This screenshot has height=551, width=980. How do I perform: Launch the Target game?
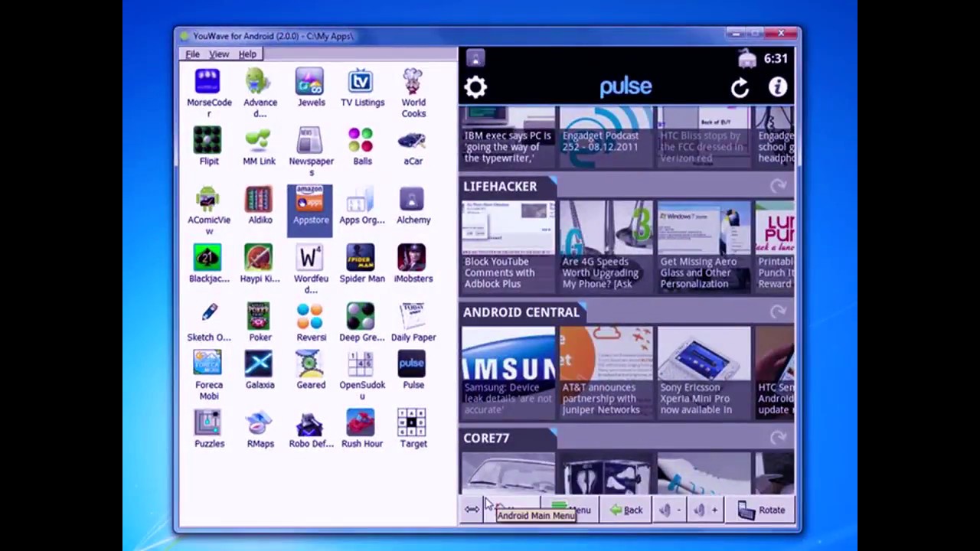412,423
